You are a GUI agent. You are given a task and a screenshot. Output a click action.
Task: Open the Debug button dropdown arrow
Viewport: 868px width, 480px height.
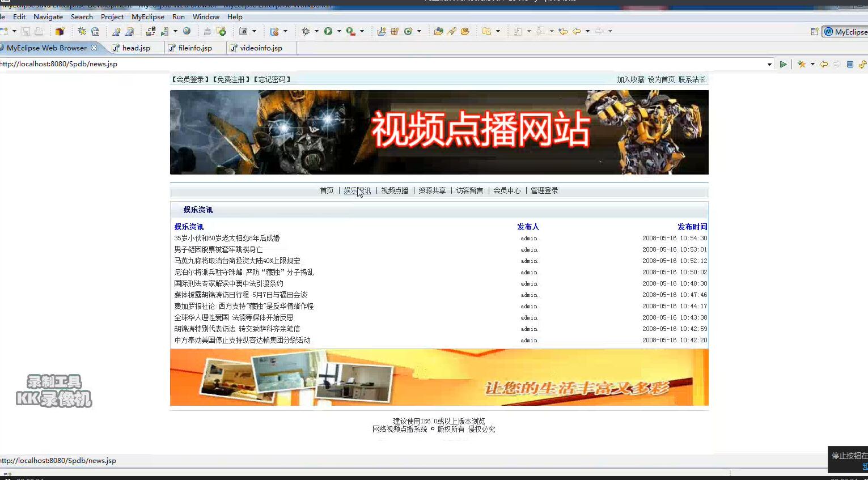[316, 32]
